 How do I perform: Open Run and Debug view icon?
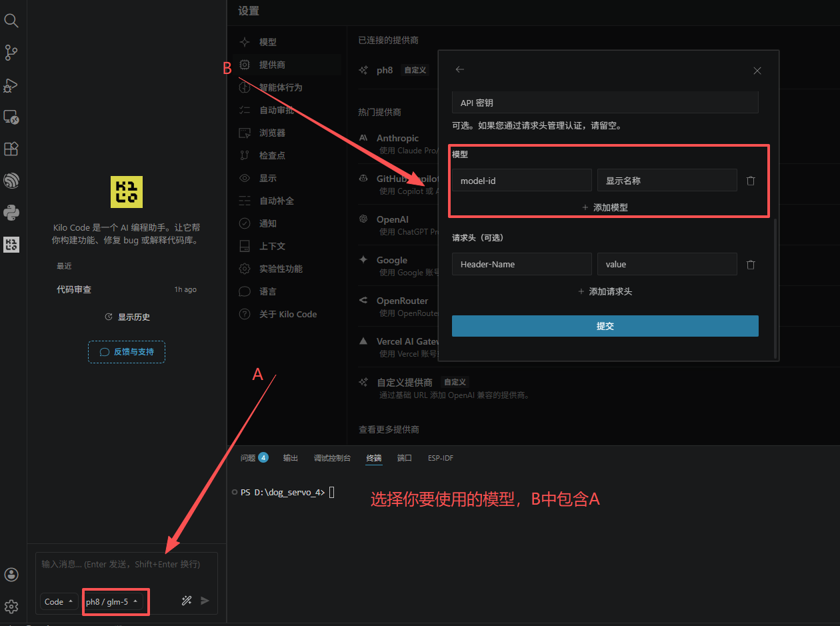coord(11,85)
